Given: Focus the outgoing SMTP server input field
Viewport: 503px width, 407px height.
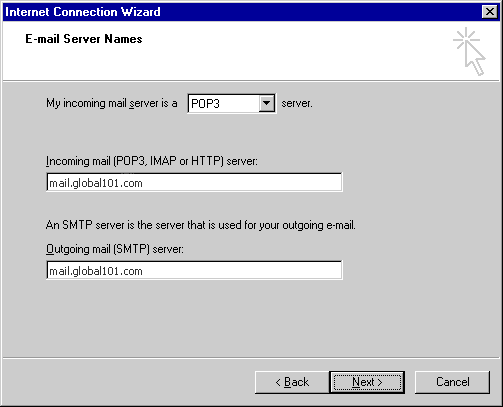Looking at the screenshot, I should pyautogui.click(x=194, y=270).
